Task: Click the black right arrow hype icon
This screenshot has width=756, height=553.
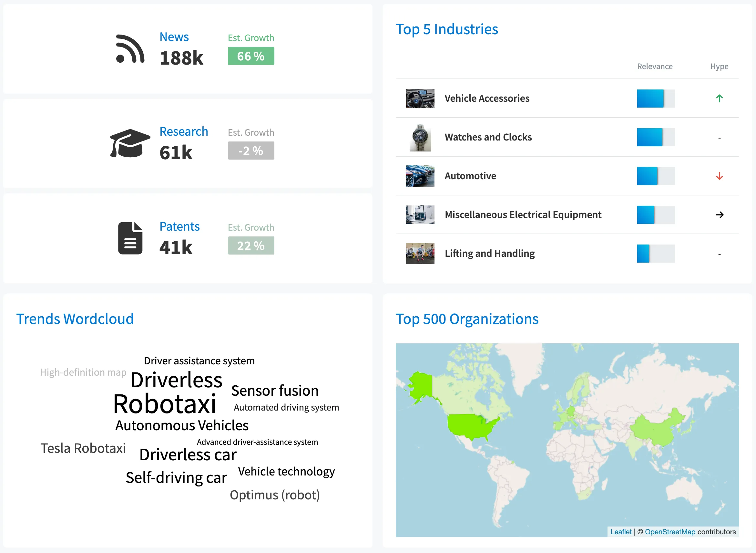Action: pyautogui.click(x=719, y=215)
